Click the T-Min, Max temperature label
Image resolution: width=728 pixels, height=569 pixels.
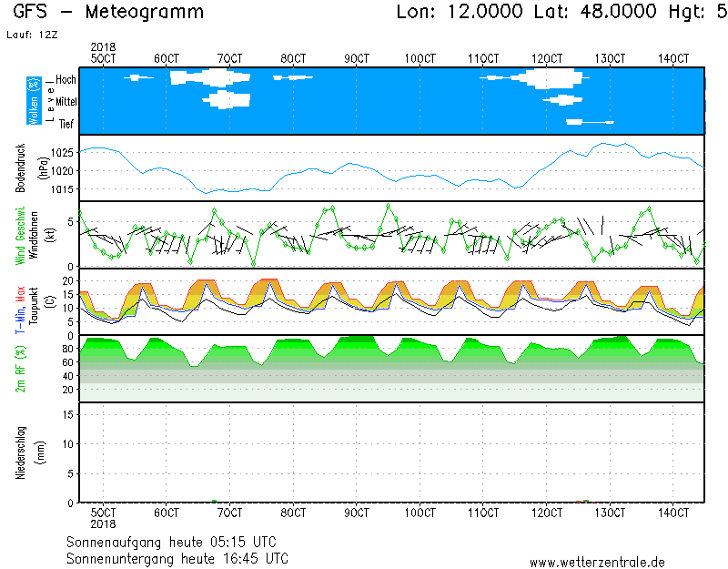point(20,301)
